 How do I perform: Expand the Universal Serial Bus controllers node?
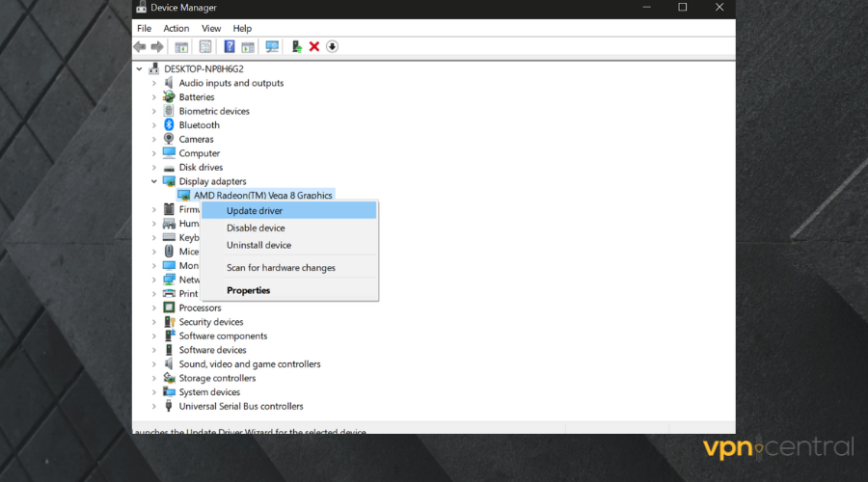tap(154, 407)
